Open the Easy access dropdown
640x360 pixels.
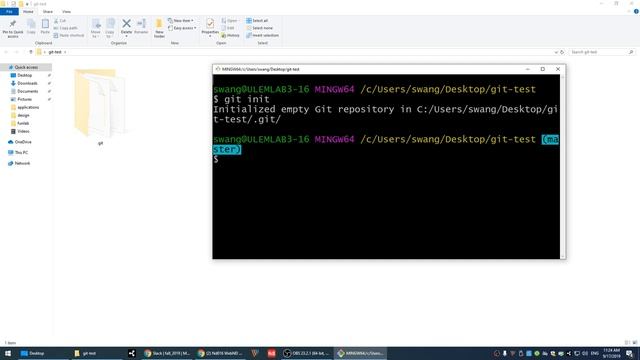click(x=182, y=28)
